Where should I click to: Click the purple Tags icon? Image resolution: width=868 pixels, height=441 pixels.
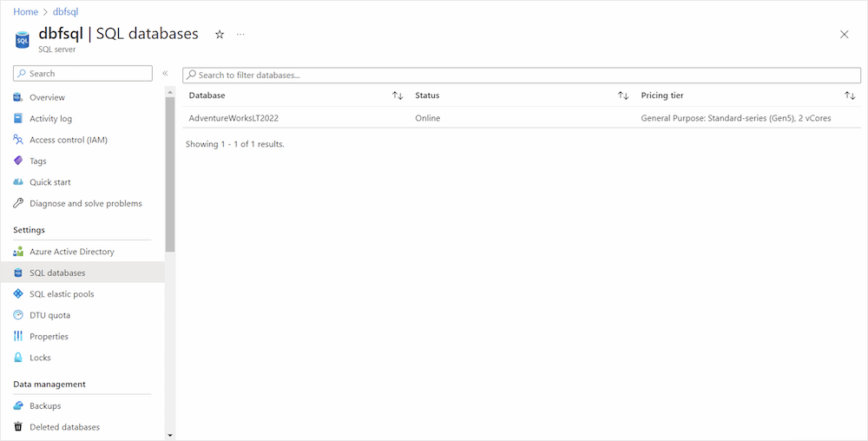coord(18,161)
